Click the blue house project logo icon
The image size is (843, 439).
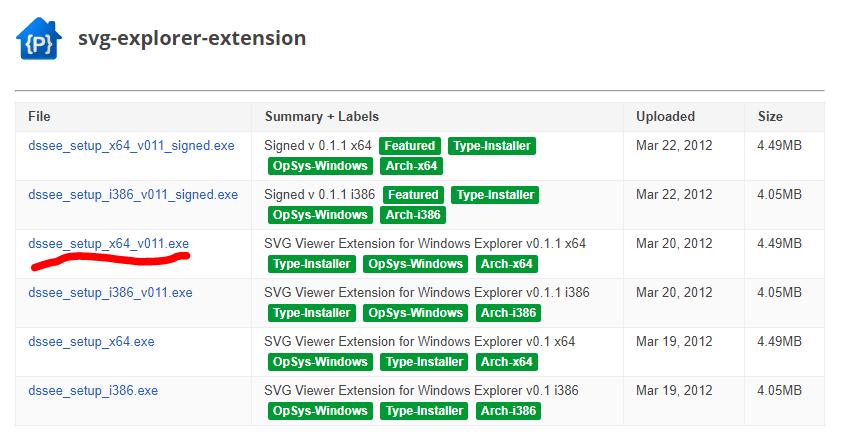coord(38,39)
